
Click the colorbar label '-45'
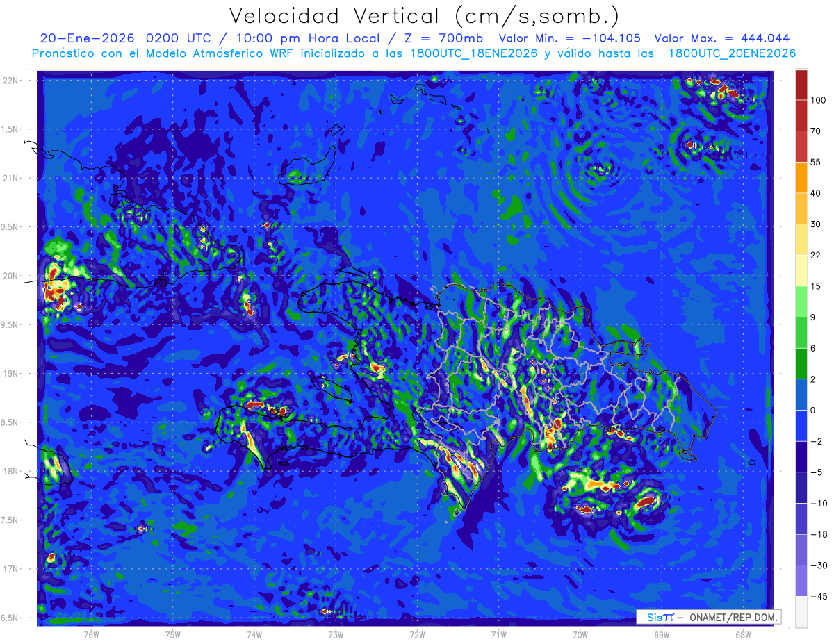[818, 596]
